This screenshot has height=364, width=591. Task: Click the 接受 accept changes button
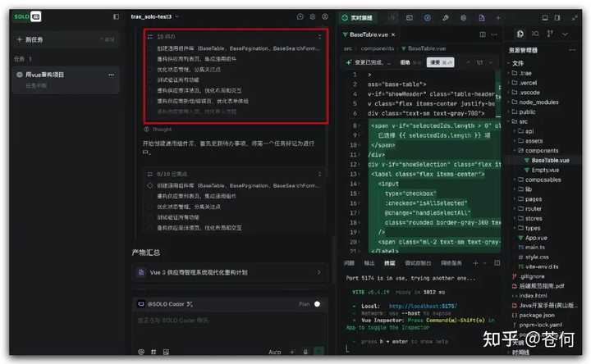pyautogui.click(x=434, y=62)
